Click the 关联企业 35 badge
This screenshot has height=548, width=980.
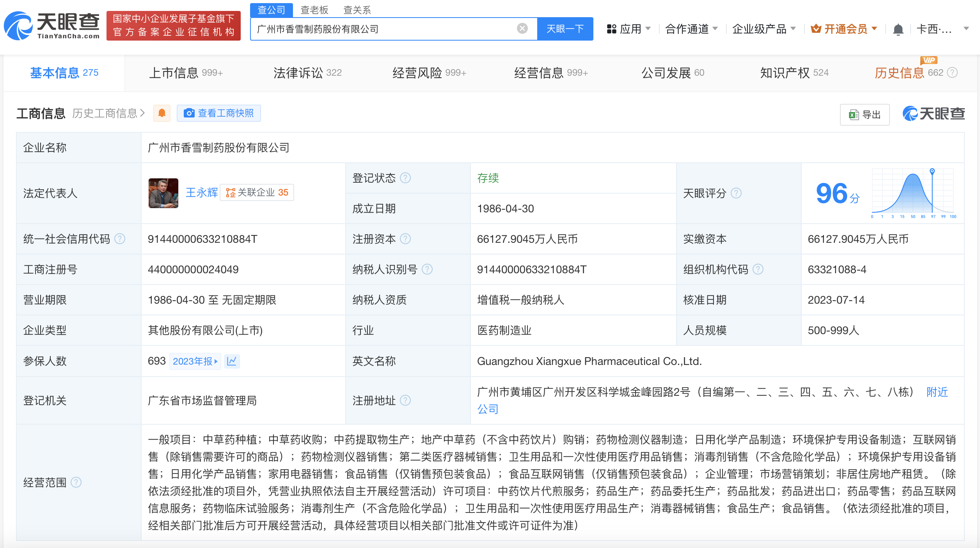click(x=257, y=192)
